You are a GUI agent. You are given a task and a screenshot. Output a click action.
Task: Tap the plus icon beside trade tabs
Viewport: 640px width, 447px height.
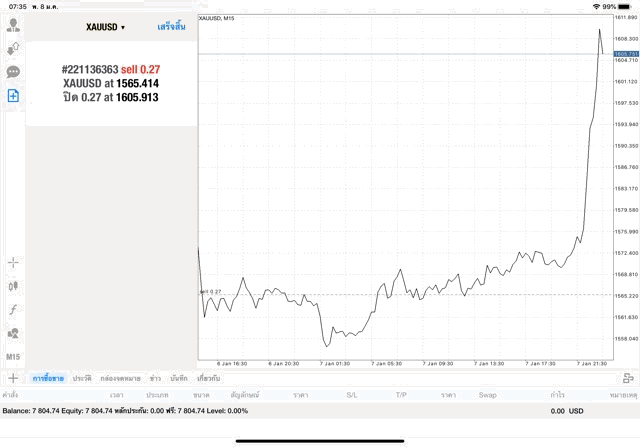point(13,378)
